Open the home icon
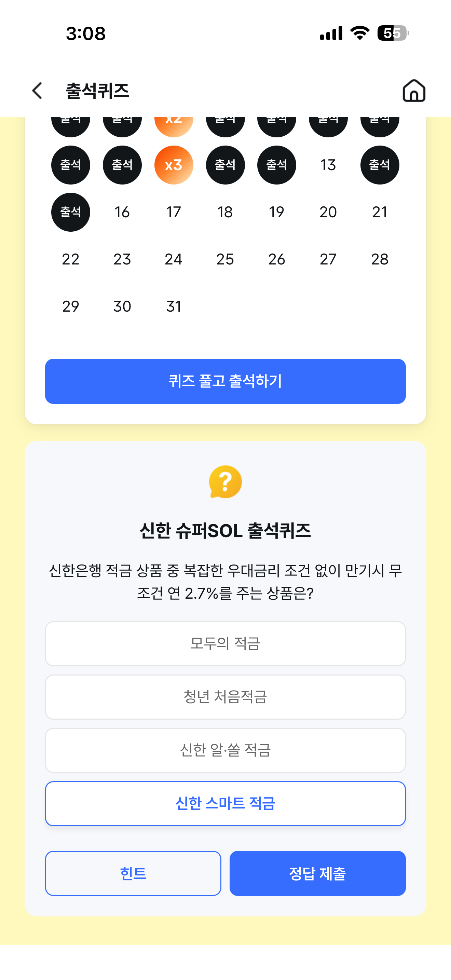 click(414, 91)
